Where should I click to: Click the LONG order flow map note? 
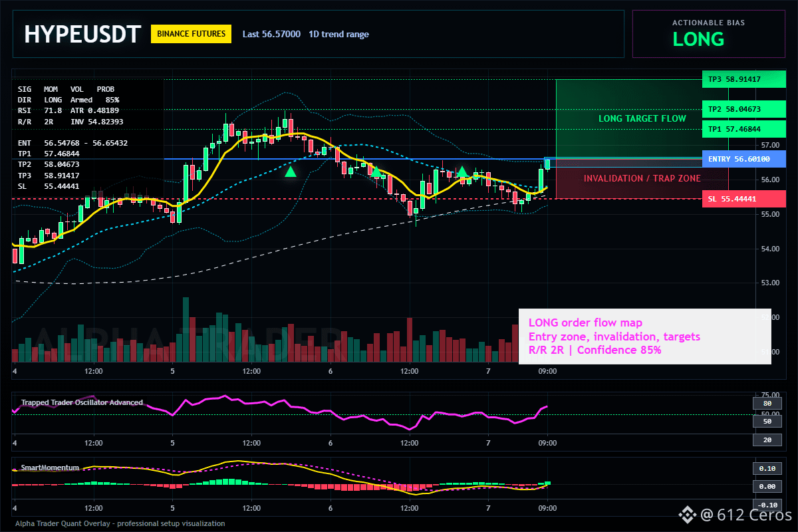[585, 323]
